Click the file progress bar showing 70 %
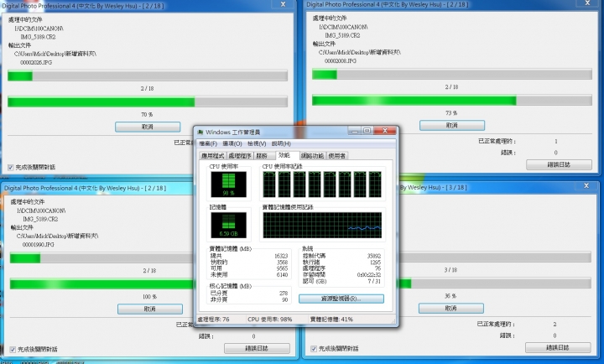This screenshot has width=604, height=364. click(x=148, y=101)
